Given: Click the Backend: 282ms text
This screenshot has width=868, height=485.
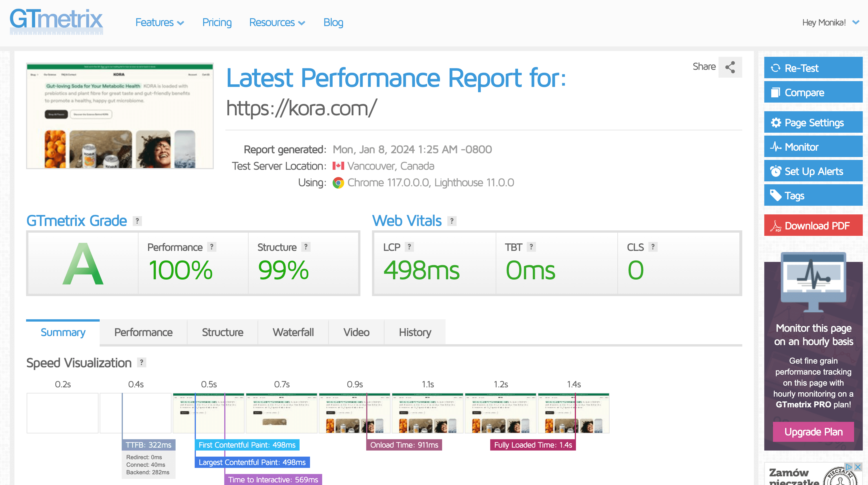Looking at the screenshot, I should [x=147, y=472].
